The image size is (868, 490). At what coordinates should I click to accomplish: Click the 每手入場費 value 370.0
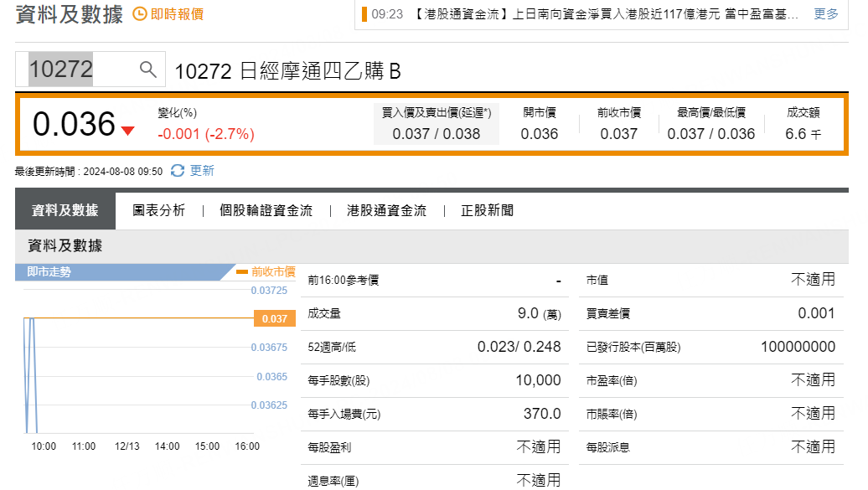point(542,414)
